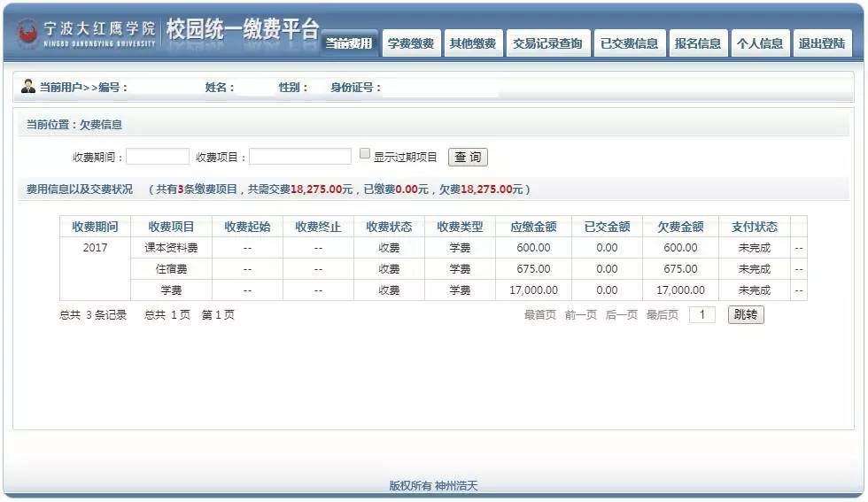Click 未完成 status in the 17,000.00 row
This screenshot has width=868, height=502.
click(x=755, y=290)
